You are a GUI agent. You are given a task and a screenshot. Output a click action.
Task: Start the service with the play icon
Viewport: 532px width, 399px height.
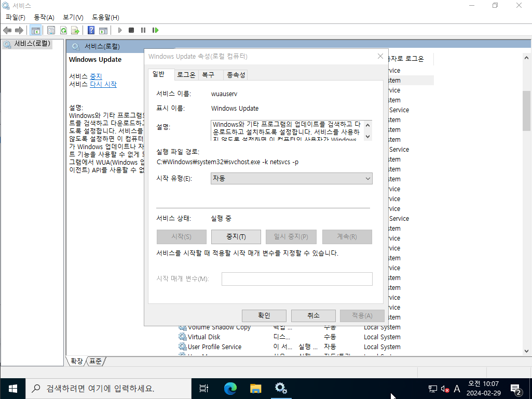[x=120, y=30]
